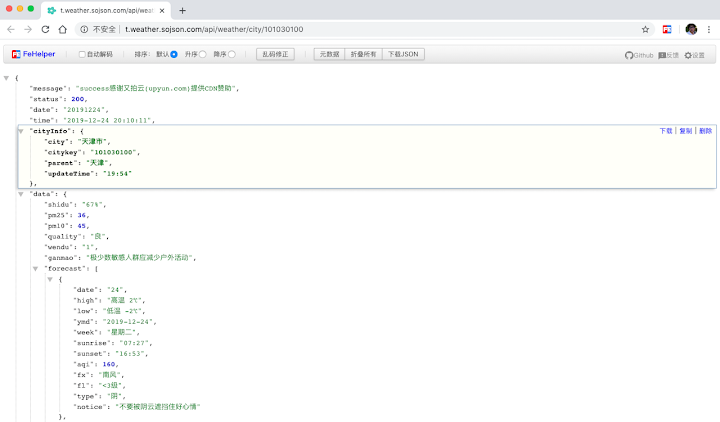Screen dimensions: 720x422
Task: Go forward with the forward arrow
Action: coord(28,29)
